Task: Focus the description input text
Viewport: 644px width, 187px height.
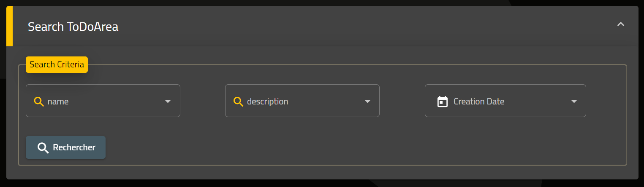Action: pos(268,102)
